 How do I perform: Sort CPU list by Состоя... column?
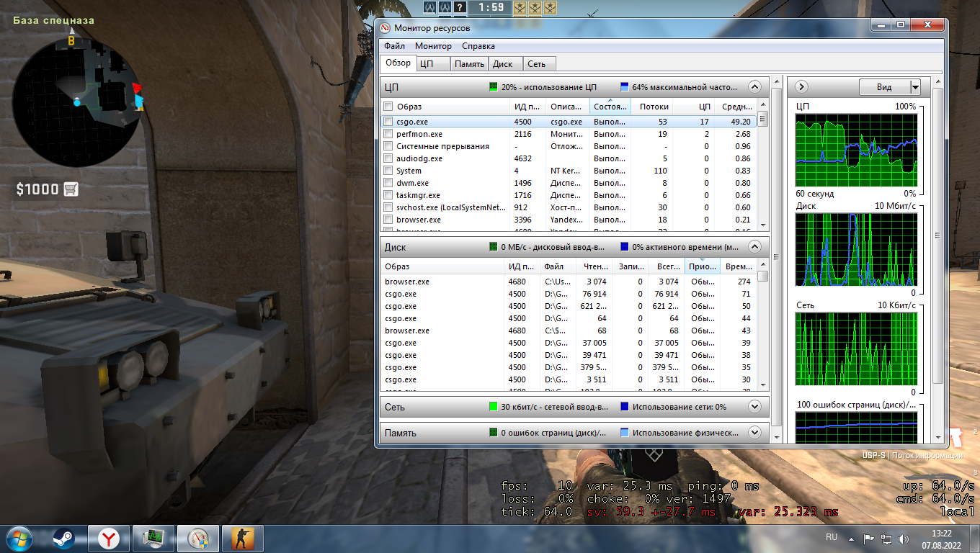click(610, 107)
